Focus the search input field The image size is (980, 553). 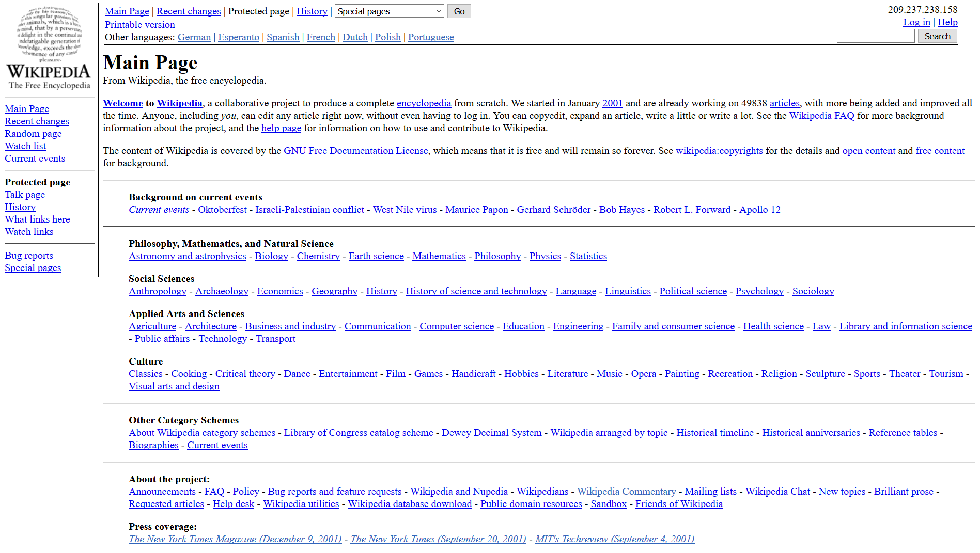tap(876, 36)
